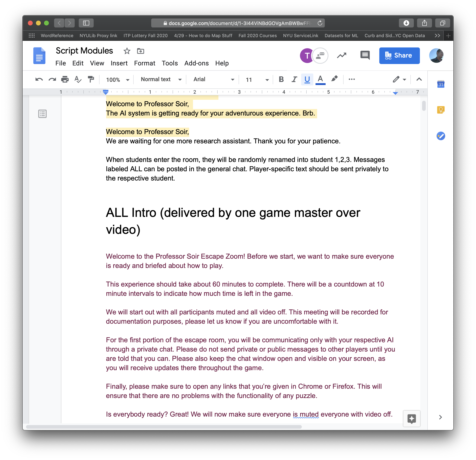Select the paint format roller tool
This screenshot has width=476, height=460.
91,79
